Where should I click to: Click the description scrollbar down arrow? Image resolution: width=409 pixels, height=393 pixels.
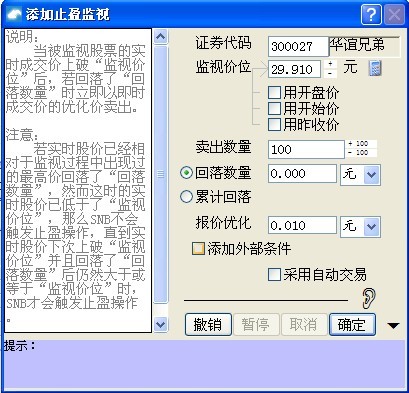tap(161, 324)
